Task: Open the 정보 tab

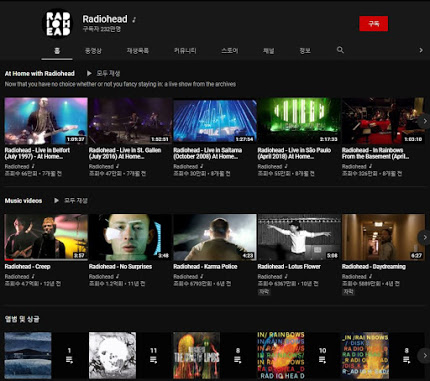Action: pos(305,51)
